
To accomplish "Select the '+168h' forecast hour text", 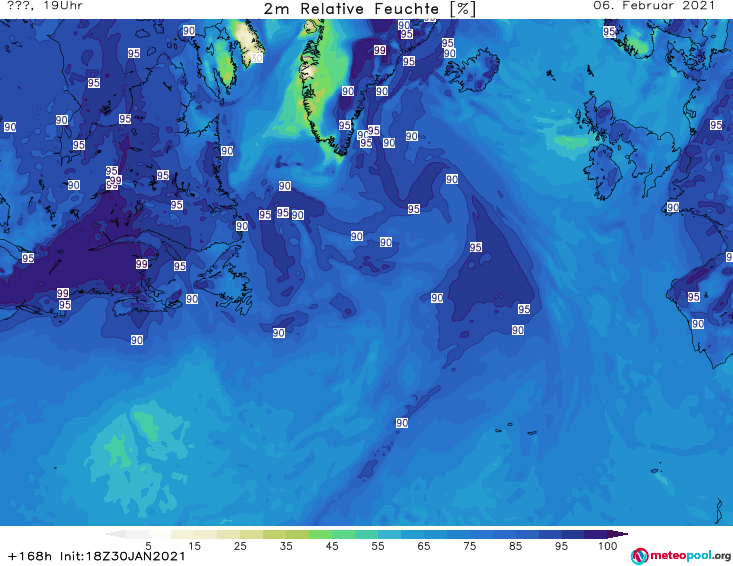I will tap(30, 556).
